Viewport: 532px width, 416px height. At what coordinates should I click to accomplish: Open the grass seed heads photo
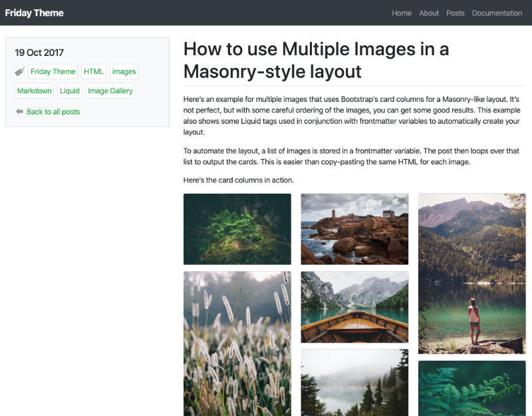point(237,343)
